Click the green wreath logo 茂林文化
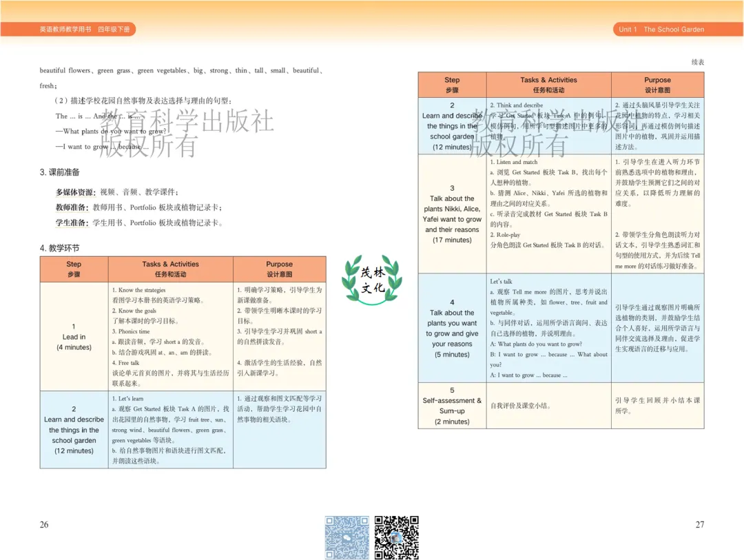744x560 pixels. [372, 280]
